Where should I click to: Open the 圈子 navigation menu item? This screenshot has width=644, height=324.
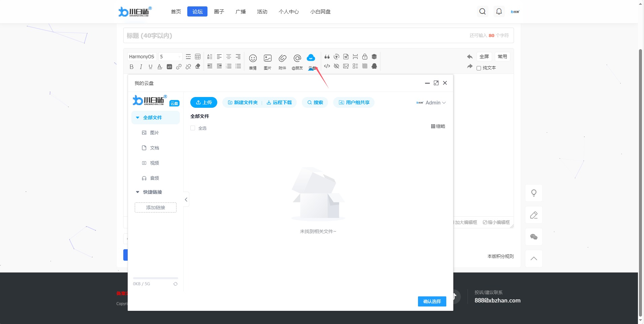(219, 11)
